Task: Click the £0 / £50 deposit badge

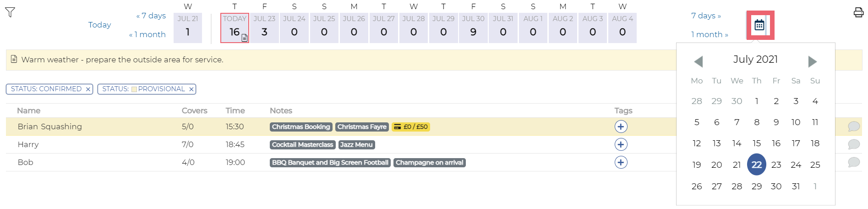Action: coord(411,127)
